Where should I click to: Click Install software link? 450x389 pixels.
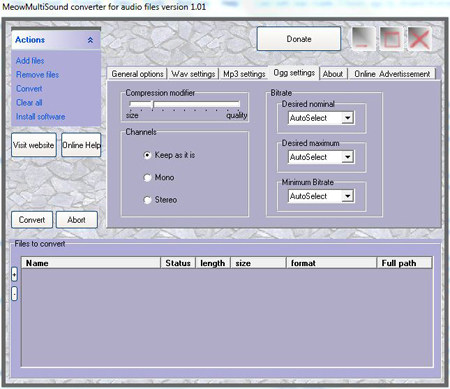click(x=40, y=117)
